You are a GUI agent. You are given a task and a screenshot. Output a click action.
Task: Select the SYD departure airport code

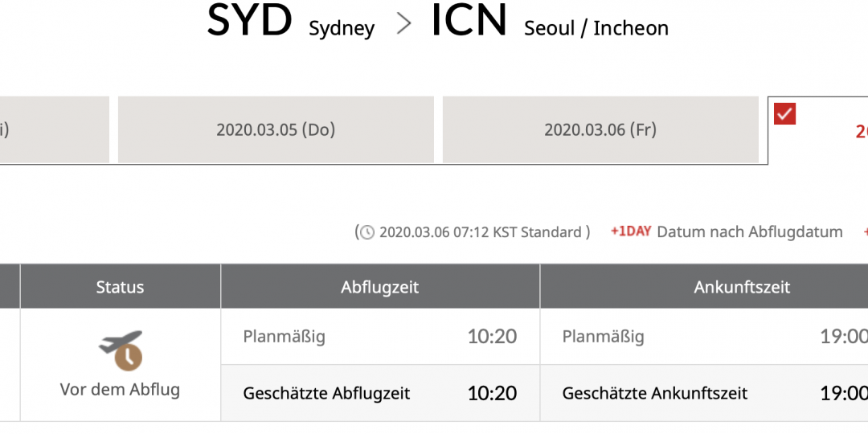click(249, 20)
